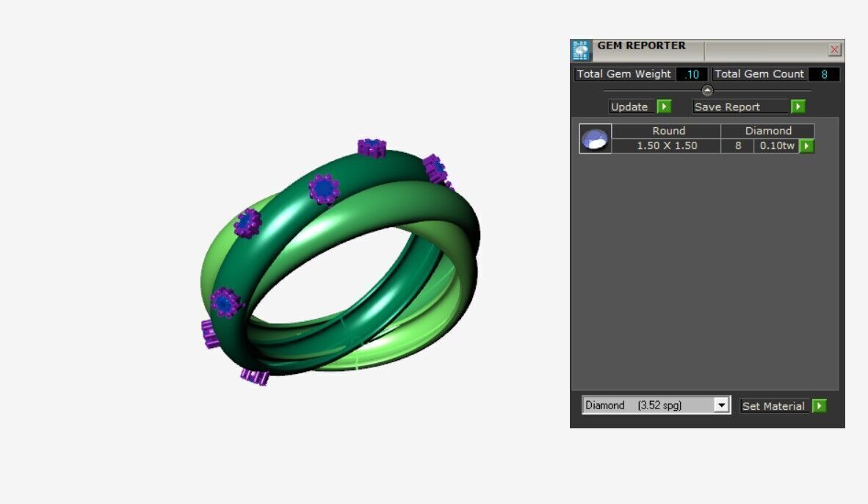Click the Gem Reporter panel icon
The height and width of the screenshot is (504, 868).
[x=580, y=51]
